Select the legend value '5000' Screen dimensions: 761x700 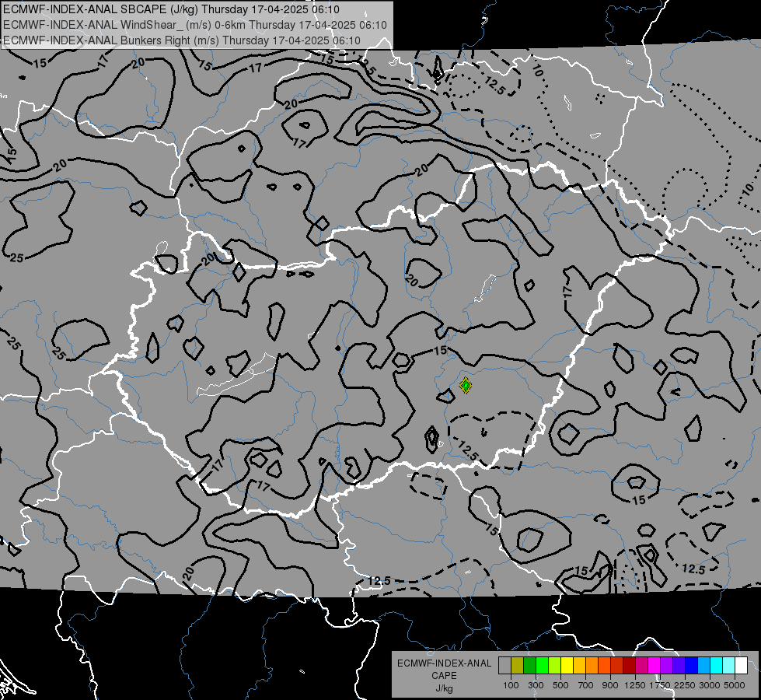[735, 685]
